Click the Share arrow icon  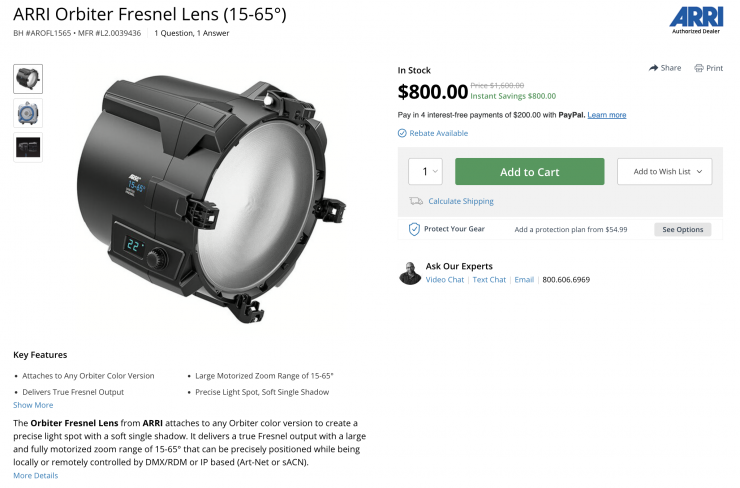pyautogui.click(x=653, y=68)
